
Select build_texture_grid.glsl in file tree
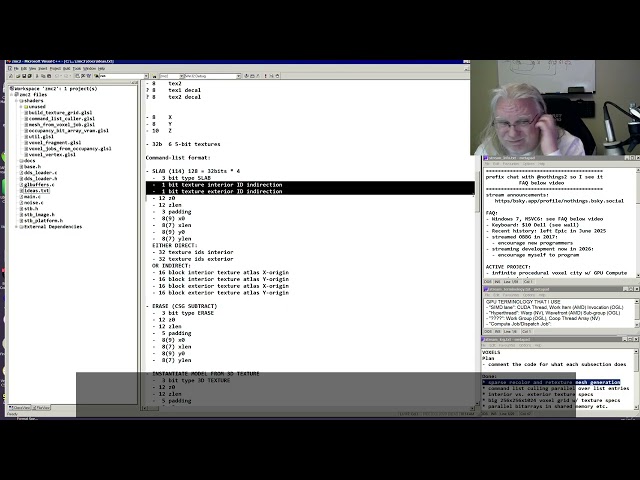point(60,113)
